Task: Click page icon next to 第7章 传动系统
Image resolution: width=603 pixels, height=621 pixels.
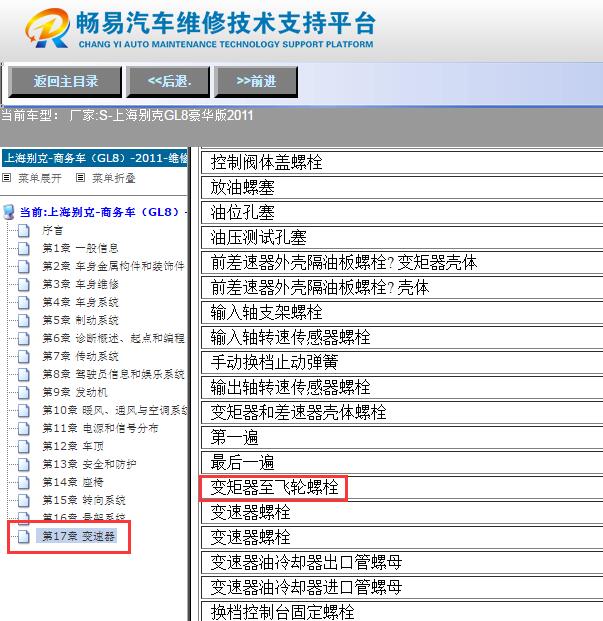Action: coord(24,356)
